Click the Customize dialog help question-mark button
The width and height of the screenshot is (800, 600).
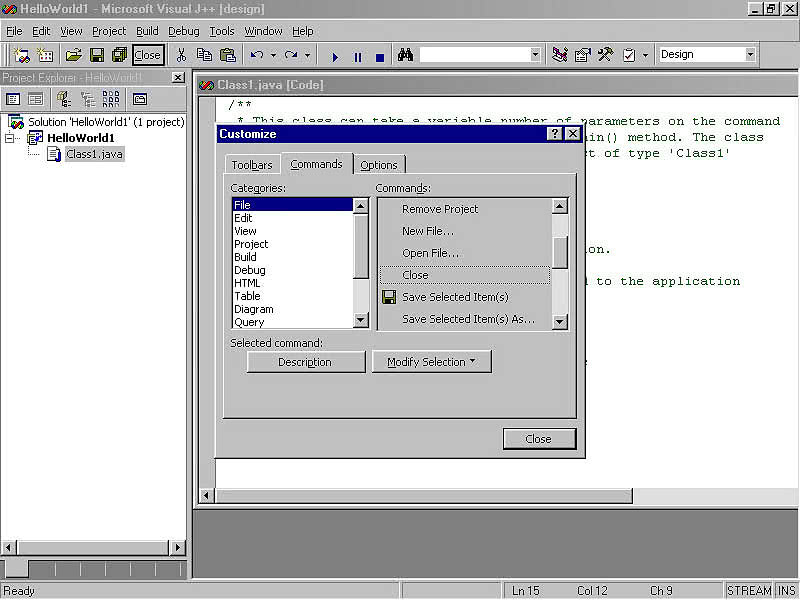tap(554, 134)
